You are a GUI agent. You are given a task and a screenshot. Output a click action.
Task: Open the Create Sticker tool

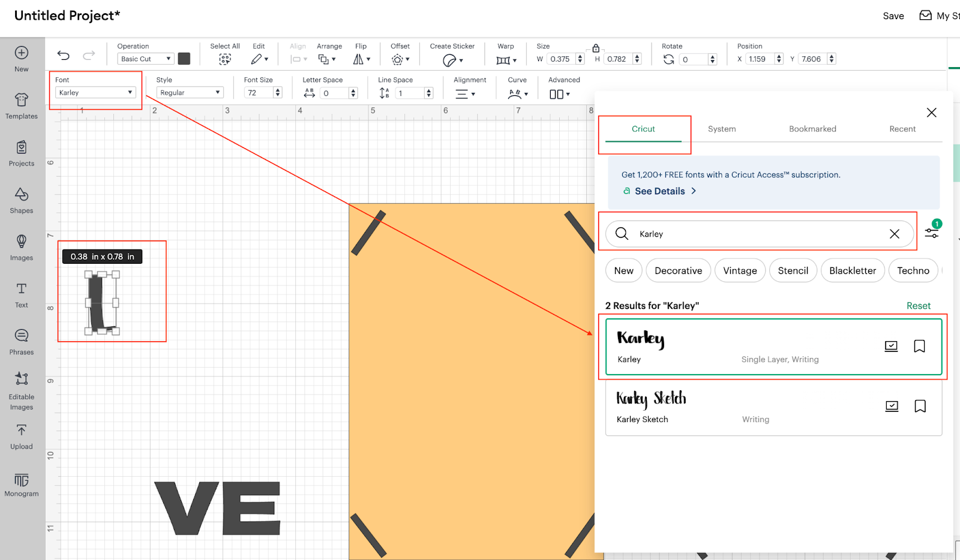pyautogui.click(x=452, y=60)
